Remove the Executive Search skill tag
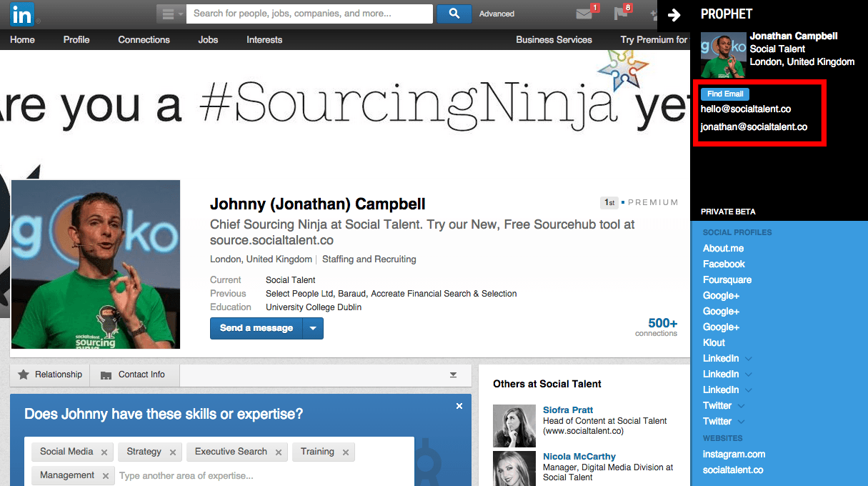The width and height of the screenshot is (868, 486). pyautogui.click(x=279, y=452)
